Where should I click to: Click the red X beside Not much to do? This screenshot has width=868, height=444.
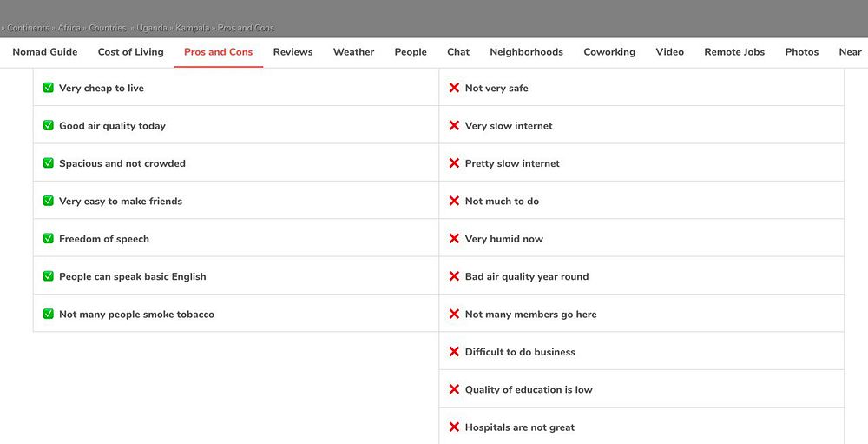(x=454, y=201)
